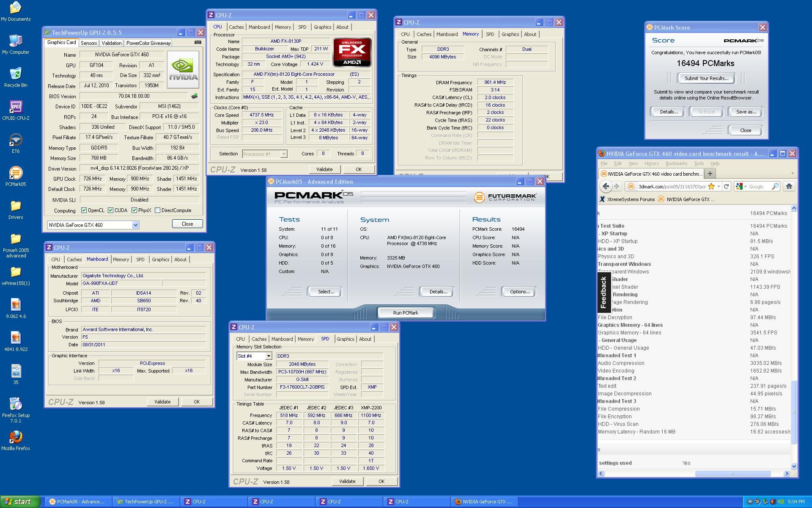Click the search magnifier in Firefox
The height and width of the screenshot is (508, 812).
point(775,186)
